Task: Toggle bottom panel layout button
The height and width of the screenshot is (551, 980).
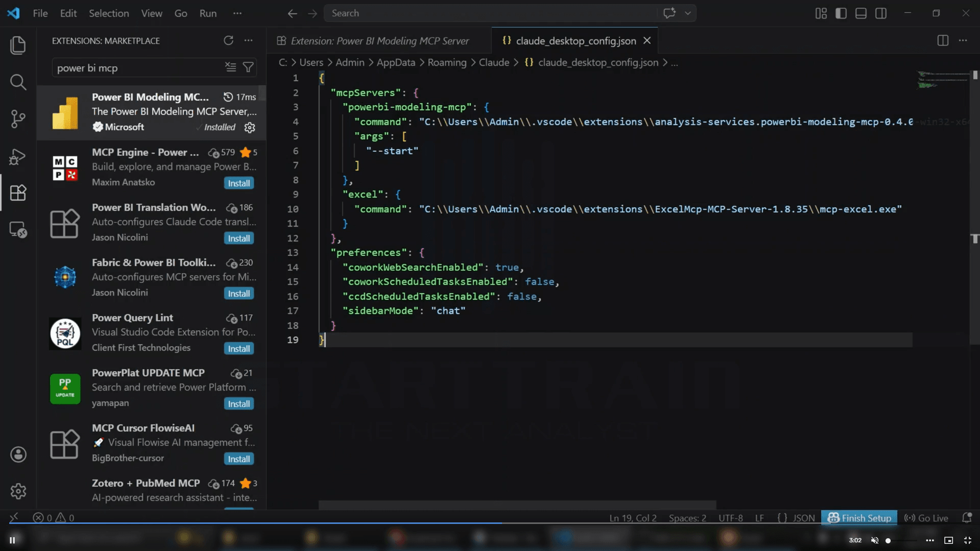Action: (861, 13)
